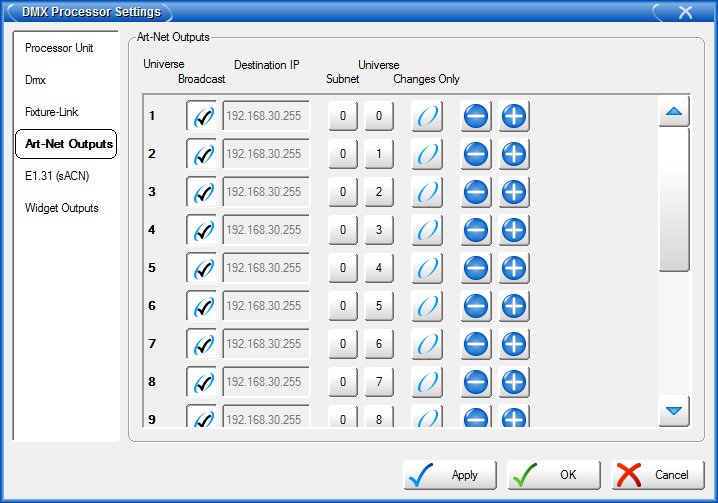Open Universe value selector showing 2

tap(378, 192)
